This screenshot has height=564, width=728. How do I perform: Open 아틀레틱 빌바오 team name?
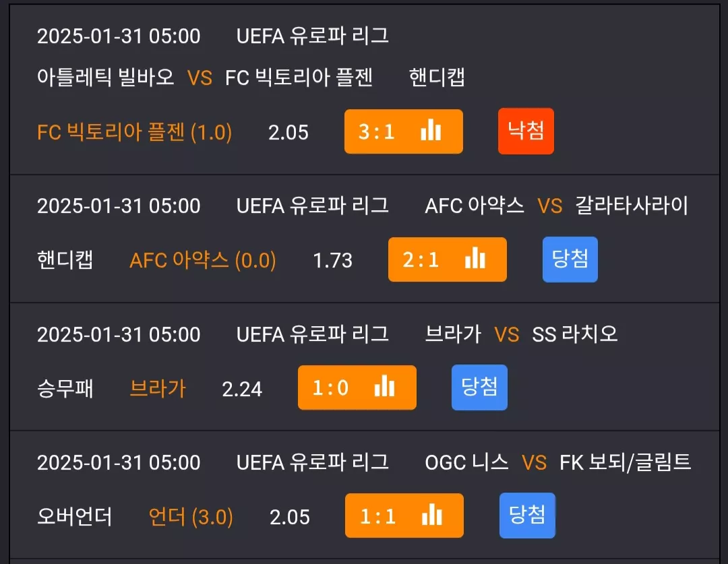tap(105, 77)
